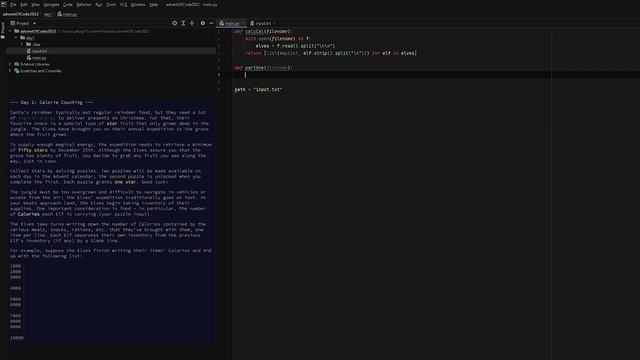Click the bold 'Calories' word in puzzle text
The height and width of the screenshot is (360, 640).
pos(29,214)
